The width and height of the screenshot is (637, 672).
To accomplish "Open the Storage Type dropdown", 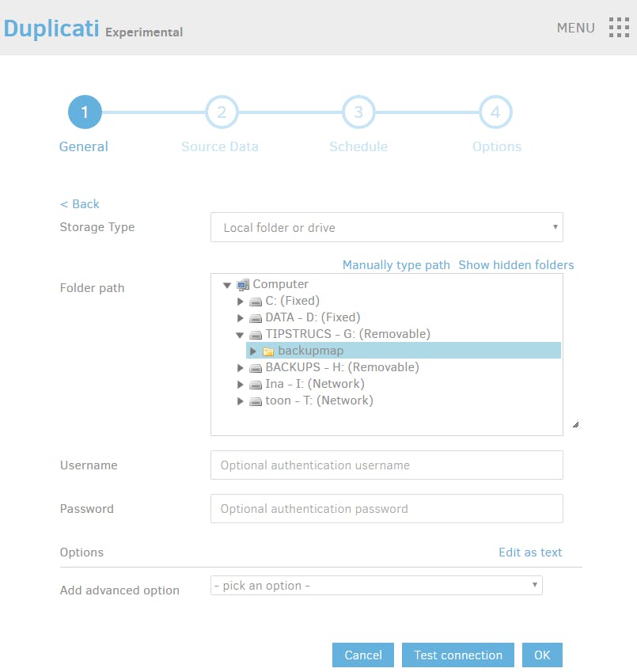I will [x=387, y=227].
